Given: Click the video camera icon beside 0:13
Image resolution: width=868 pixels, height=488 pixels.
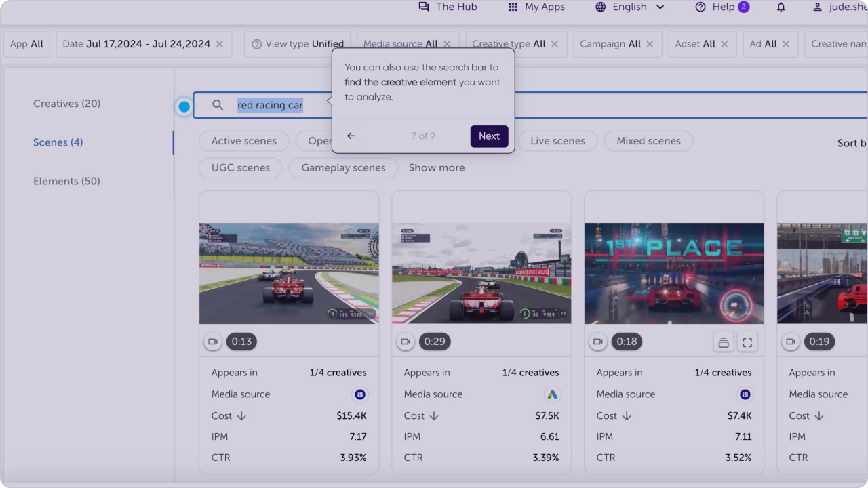Looking at the screenshot, I should 213,342.
